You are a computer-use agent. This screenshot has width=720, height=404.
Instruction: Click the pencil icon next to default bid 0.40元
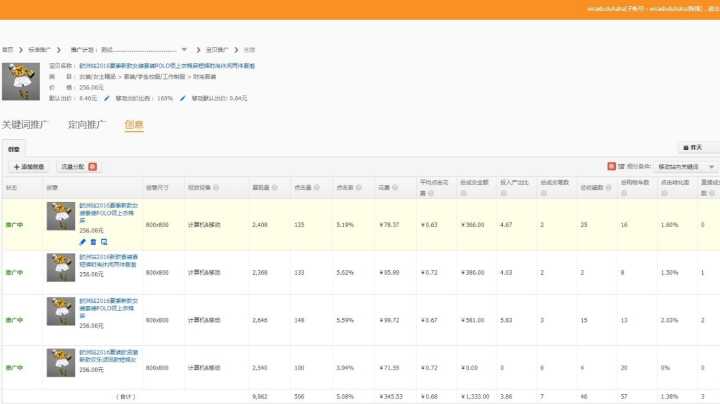pyautogui.click(x=106, y=98)
